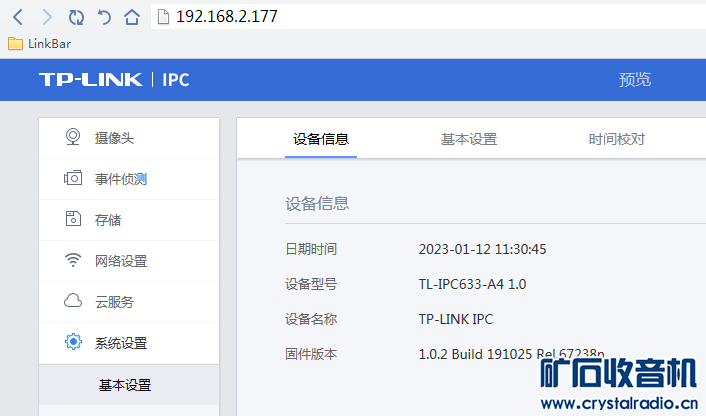706x416 pixels.
Task: Click the event detection icon beside 事件侦测
Action: point(73,178)
